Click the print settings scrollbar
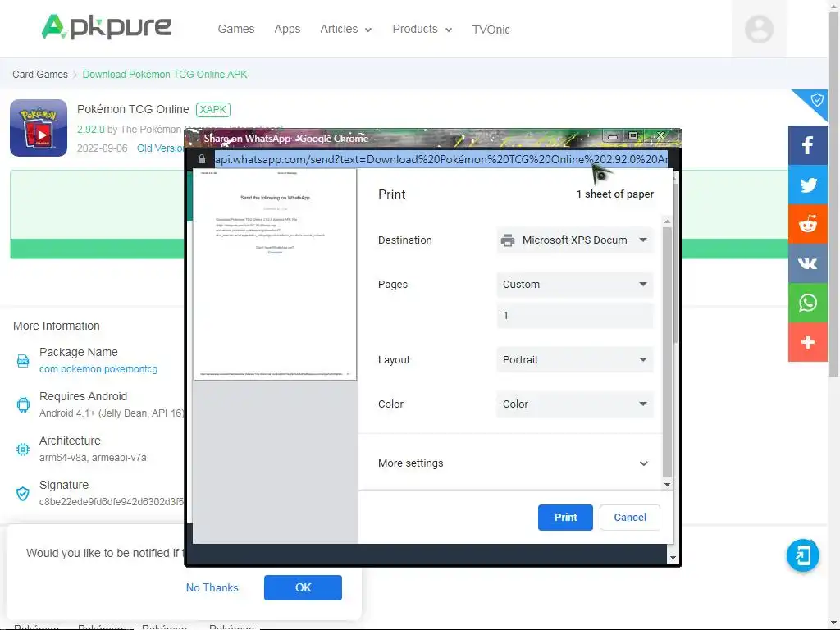Screen dimensions: 840x630 (x=667, y=351)
